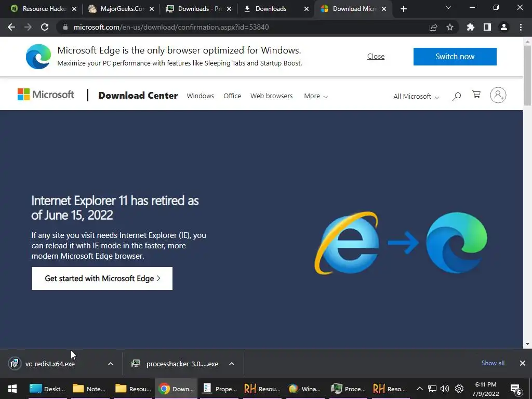Image resolution: width=532 pixels, height=399 pixels.
Task: Switch to the Downloads - Process Hacker tab
Action: coord(199,9)
